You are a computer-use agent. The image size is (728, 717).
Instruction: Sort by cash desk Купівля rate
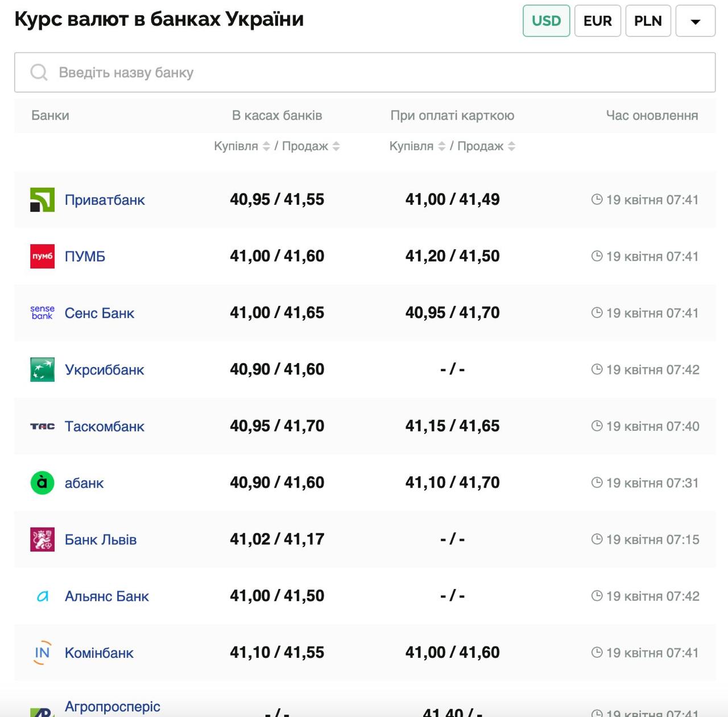pyautogui.click(x=266, y=146)
